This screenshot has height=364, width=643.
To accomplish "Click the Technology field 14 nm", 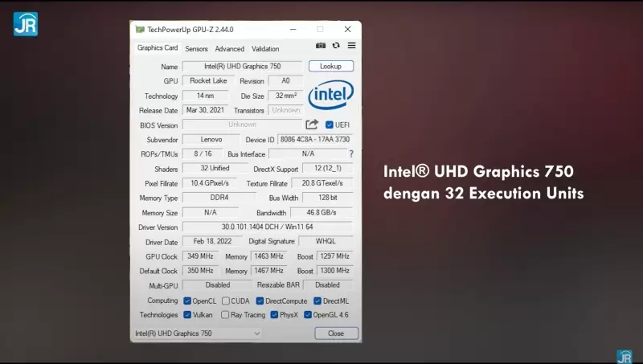I will tap(206, 96).
